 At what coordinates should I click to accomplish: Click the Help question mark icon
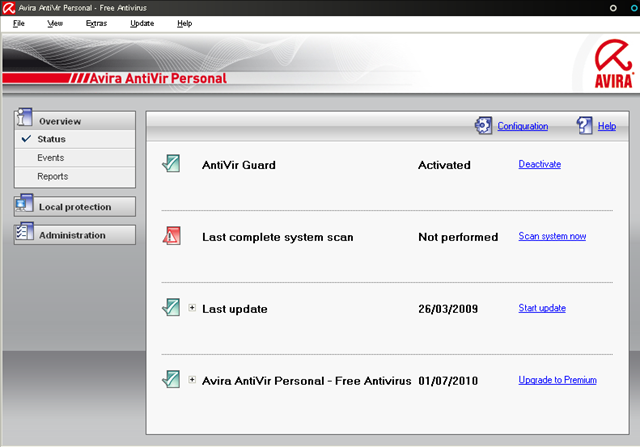coord(584,125)
